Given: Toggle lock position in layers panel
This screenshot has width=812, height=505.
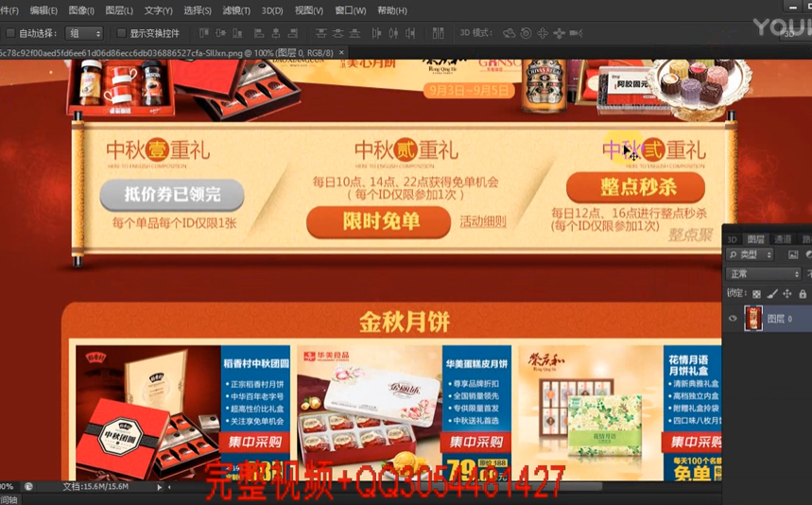Looking at the screenshot, I should pyautogui.click(x=787, y=294).
